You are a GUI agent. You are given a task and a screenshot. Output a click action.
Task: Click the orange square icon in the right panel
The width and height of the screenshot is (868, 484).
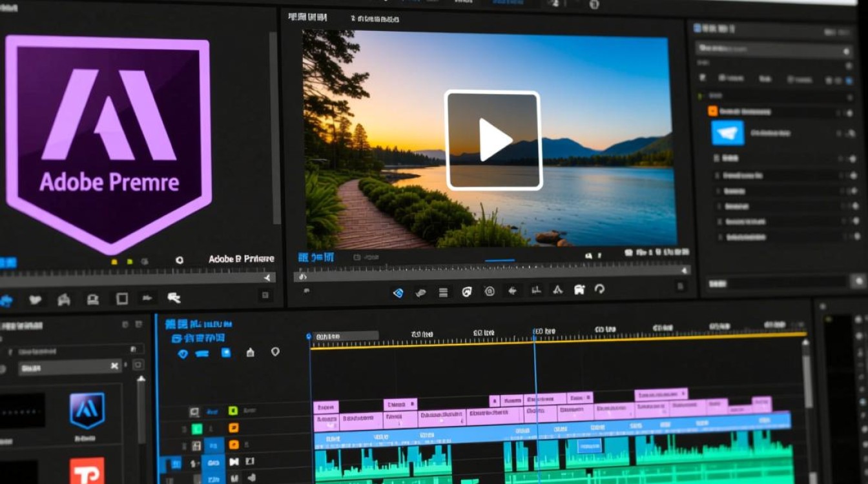point(713,111)
